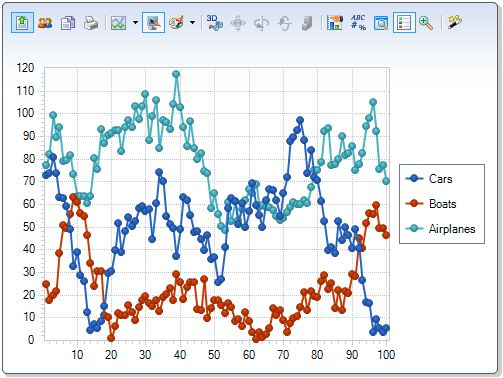Click the export chart toolbar icon

point(22,23)
